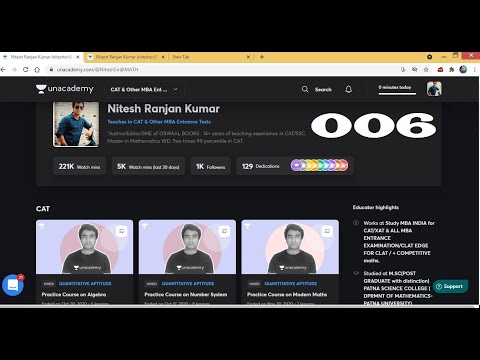Click the minutes today progress bar
The height and width of the screenshot is (360, 480).
pos(397,94)
